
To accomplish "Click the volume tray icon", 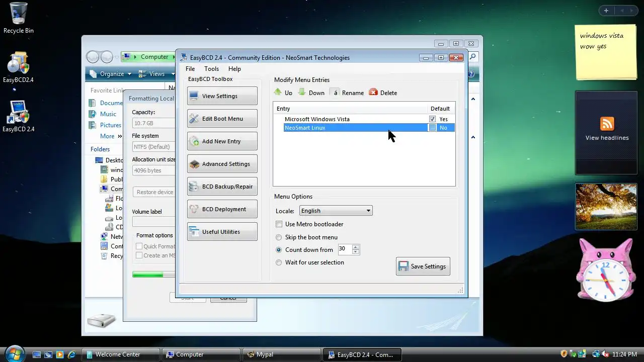I will [605, 354].
